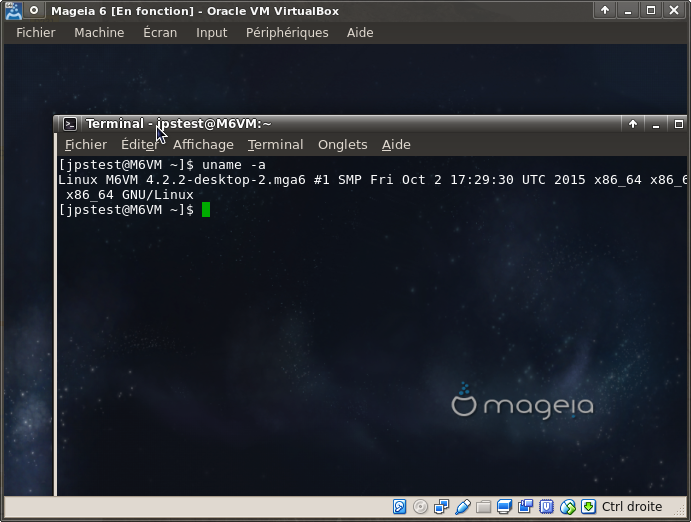Viewport: 691px width, 522px height.
Task: Click the display status monitor icon
Action: 504,507
